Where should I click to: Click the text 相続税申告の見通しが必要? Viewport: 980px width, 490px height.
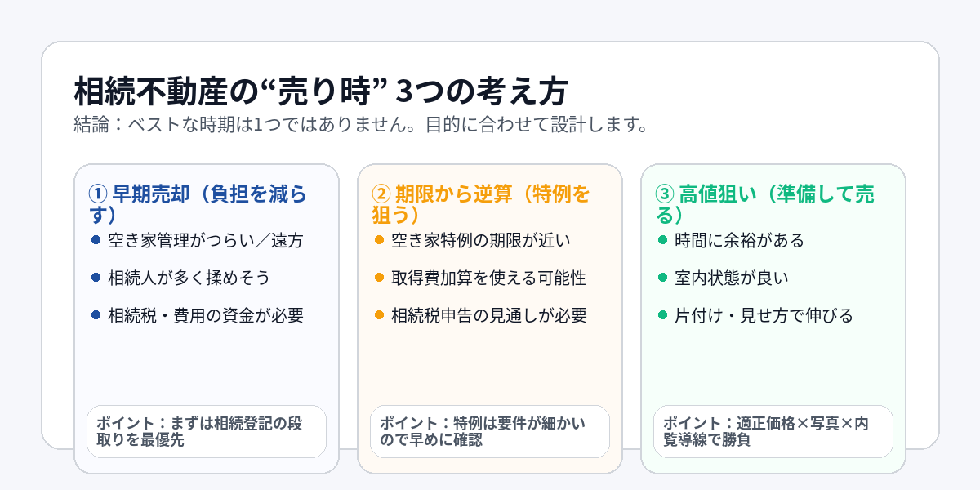coord(489,315)
